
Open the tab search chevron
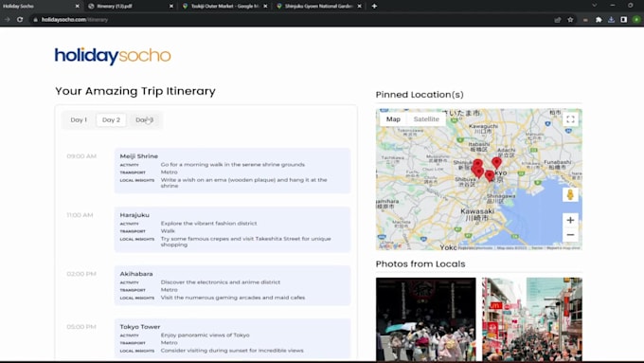(594, 6)
